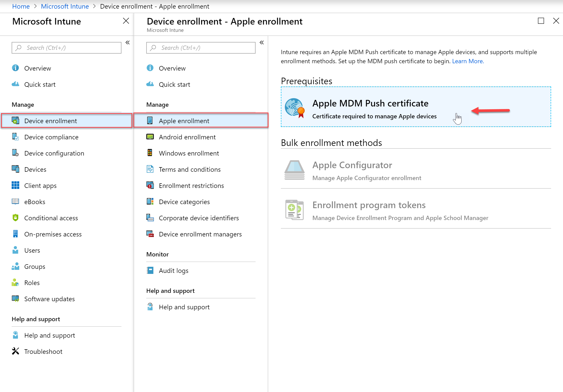Collapse the Microsoft Intune menu pane
Image resolution: width=563 pixels, height=392 pixels.
coord(128,42)
